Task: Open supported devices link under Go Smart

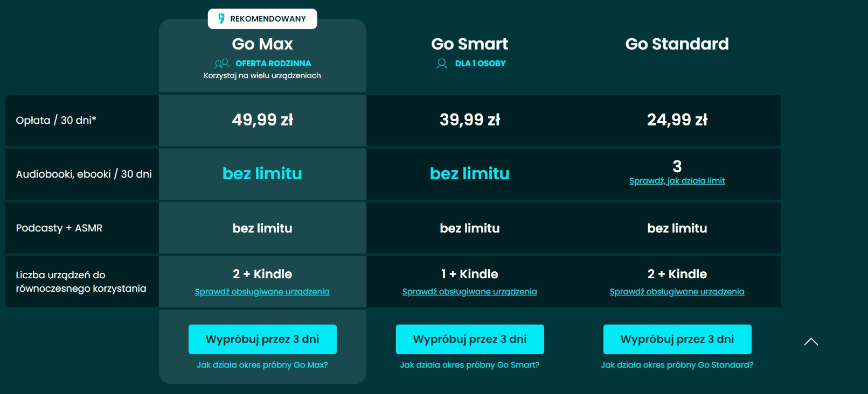Action: (x=470, y=292)
